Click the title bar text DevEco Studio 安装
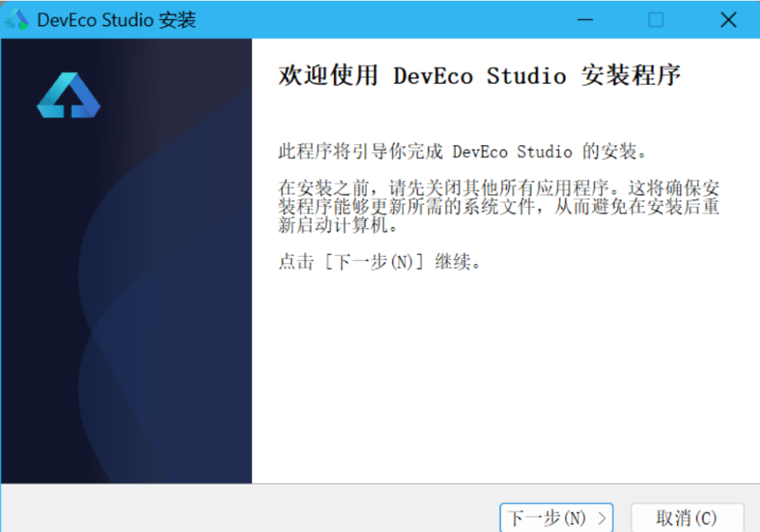 [117, 20]
